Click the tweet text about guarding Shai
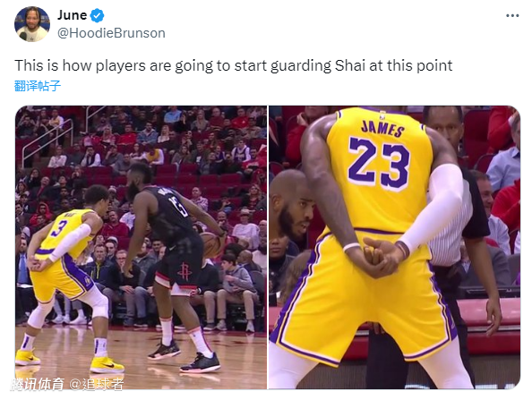The image size is (532, 400). (x=234, y=65)
